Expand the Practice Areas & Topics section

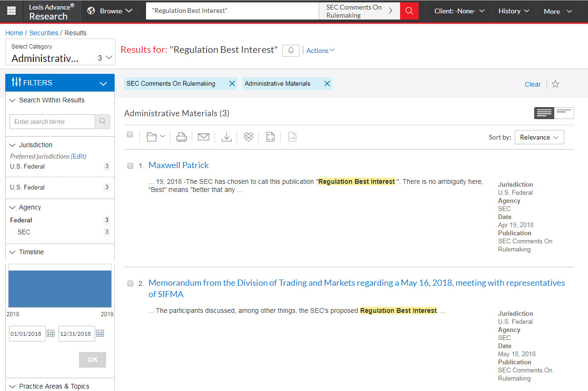point(49,386)
